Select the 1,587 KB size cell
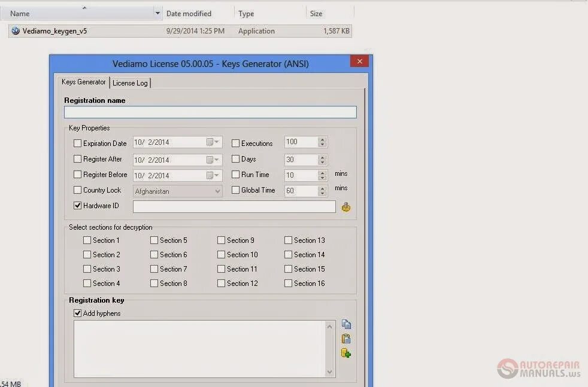The height and width of the screenshot is (387, 588). (337, 31)
